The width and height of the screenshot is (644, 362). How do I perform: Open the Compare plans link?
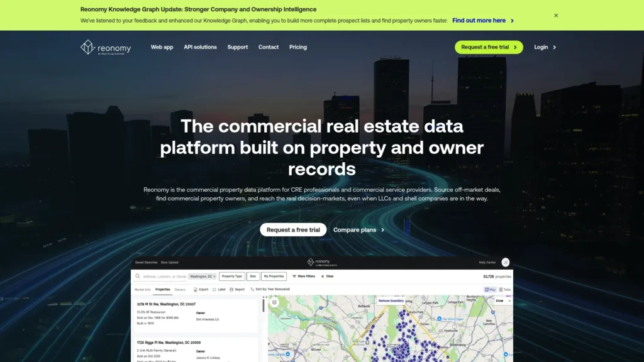pos(358,230)
